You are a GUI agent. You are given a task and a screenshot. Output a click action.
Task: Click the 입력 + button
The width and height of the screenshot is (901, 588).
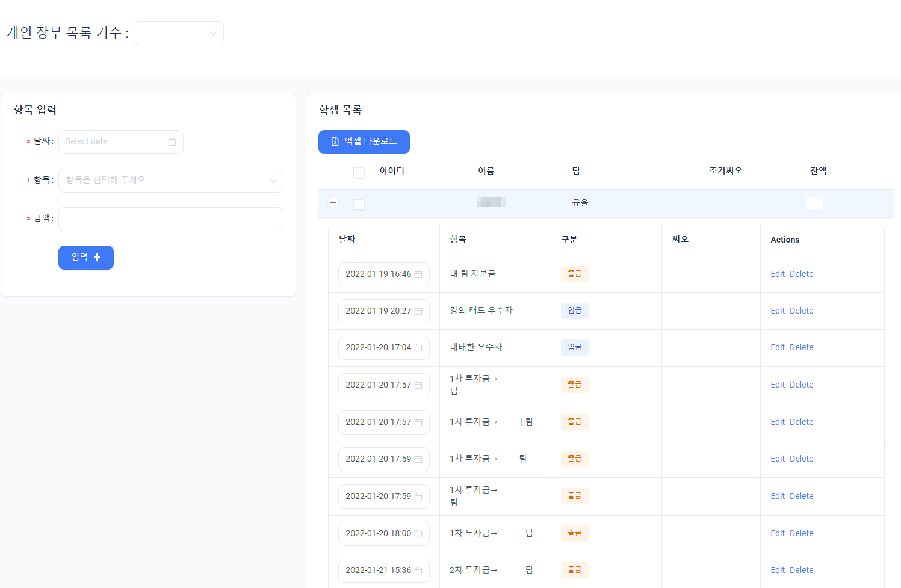[86, 258]
